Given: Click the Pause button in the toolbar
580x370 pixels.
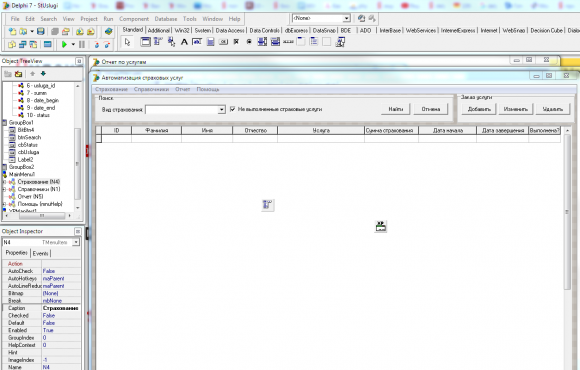Looking at the screenshot, I should click(x=82, y=44).
